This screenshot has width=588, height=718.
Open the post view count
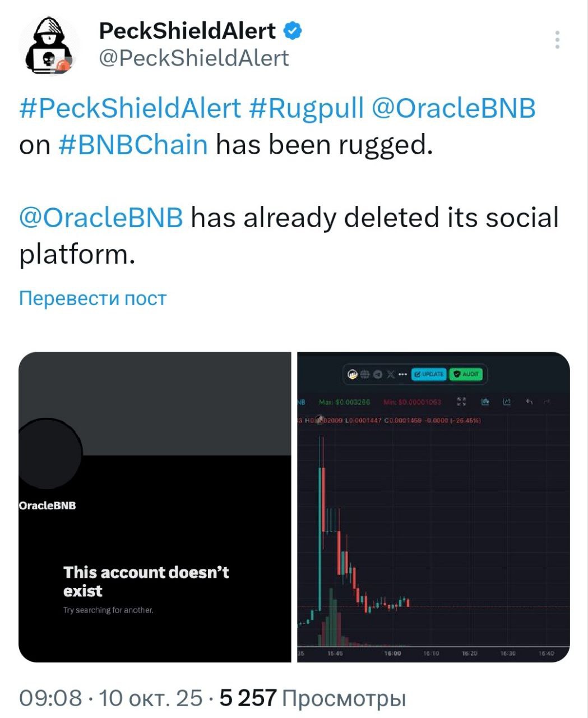pyautogui.click(x=313, y=698)
